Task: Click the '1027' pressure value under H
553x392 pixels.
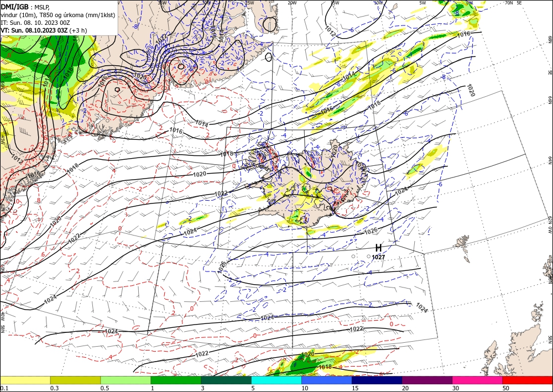Action: click(378, 257)
